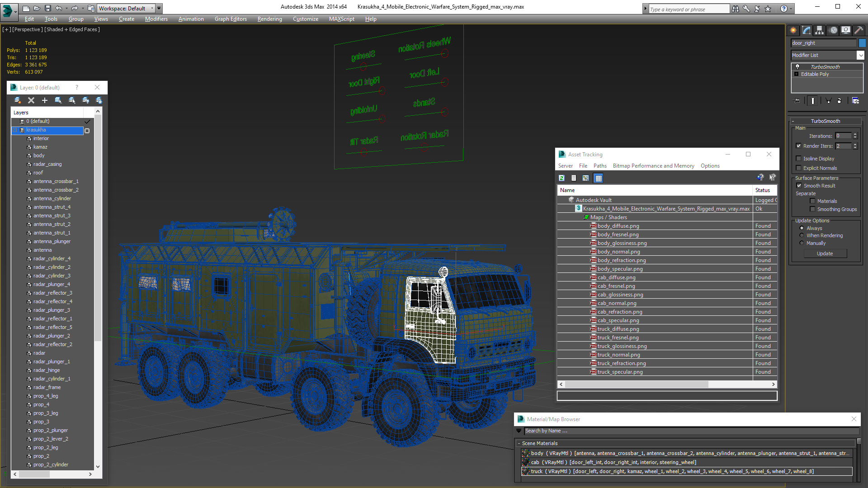Open Bitmap Performance and Memory menu
Viewport: 868px width, 488px height.
point(653,166)
